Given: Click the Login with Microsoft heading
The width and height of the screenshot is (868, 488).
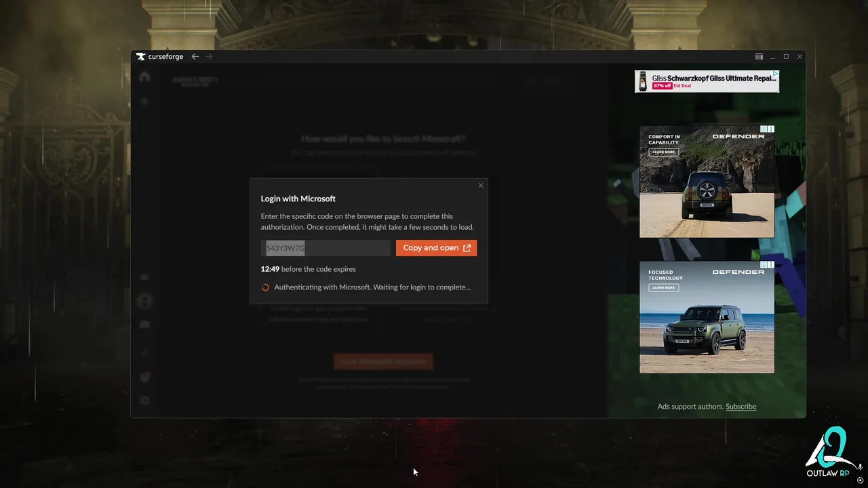Looking at the screenshot, I should 298,199.
